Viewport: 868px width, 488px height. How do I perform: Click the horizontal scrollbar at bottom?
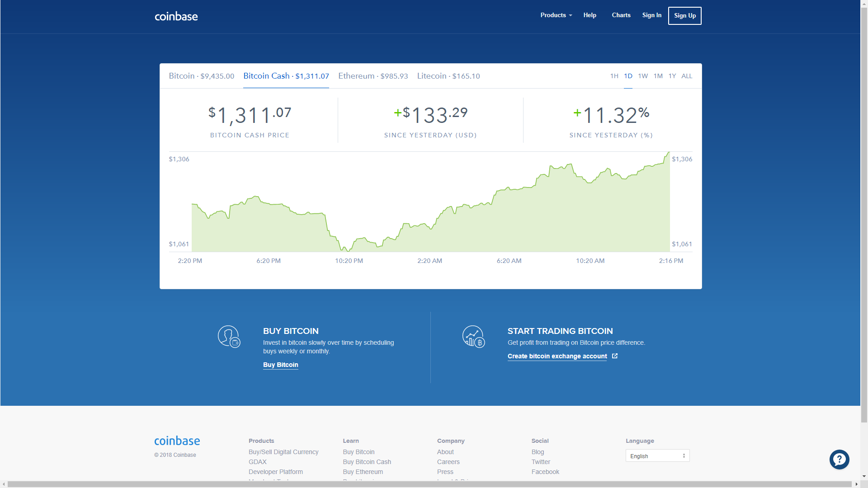tap(430, 484)
